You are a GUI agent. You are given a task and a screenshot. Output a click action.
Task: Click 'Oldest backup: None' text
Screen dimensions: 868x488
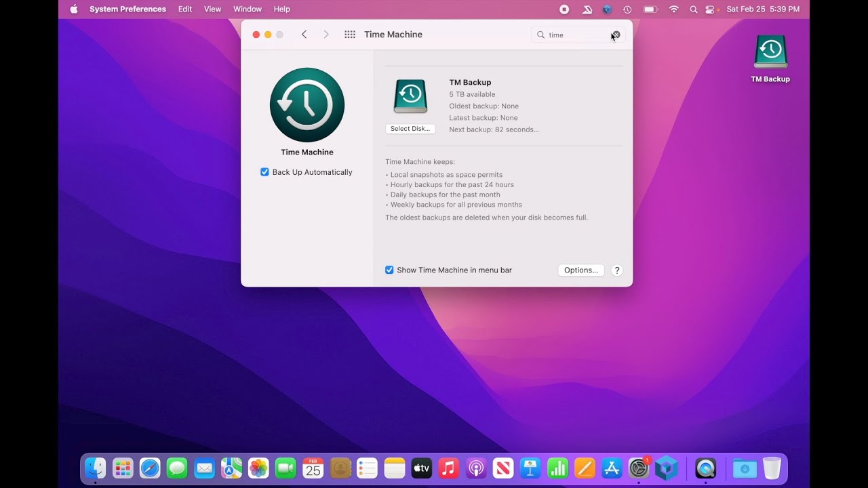coord(484,106)
